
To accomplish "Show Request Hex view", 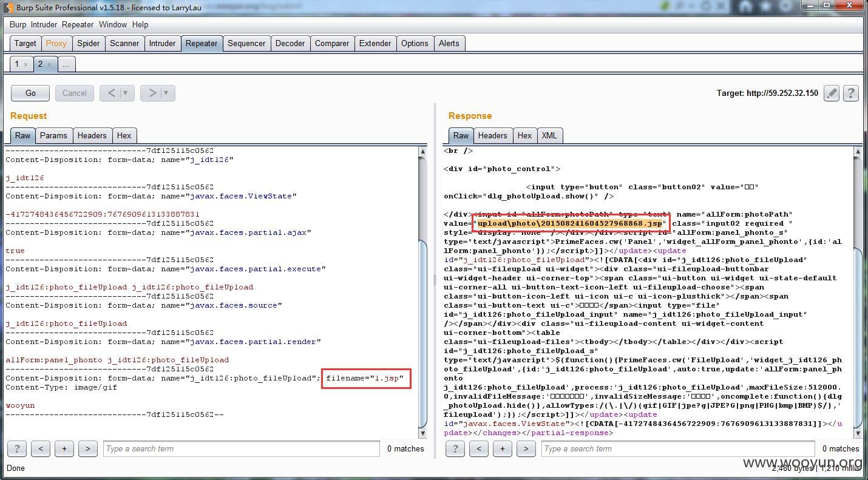I will [124, 135].
